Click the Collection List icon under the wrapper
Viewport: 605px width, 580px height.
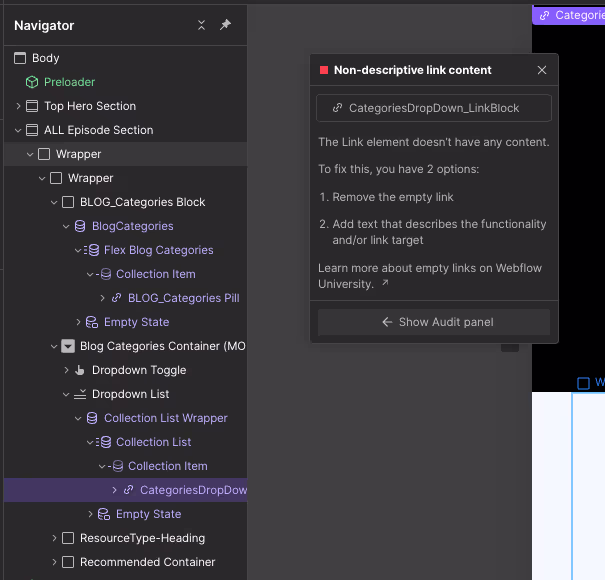pyautogui.click(x=104, y=442)
